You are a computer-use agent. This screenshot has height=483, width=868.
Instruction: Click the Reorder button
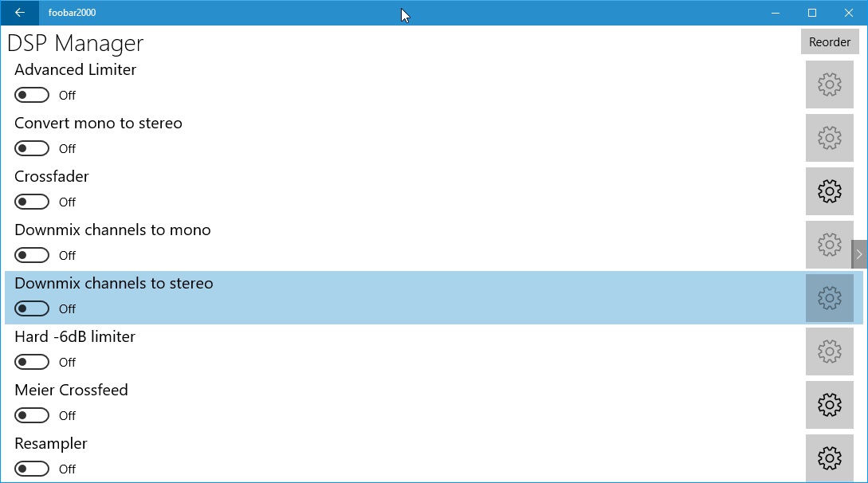[829, 42]
